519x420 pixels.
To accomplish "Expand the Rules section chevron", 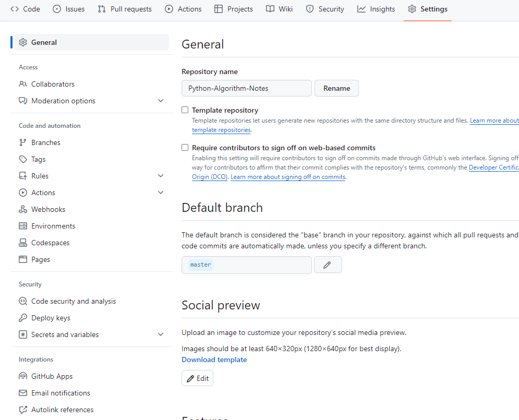I will coord(161,176).
